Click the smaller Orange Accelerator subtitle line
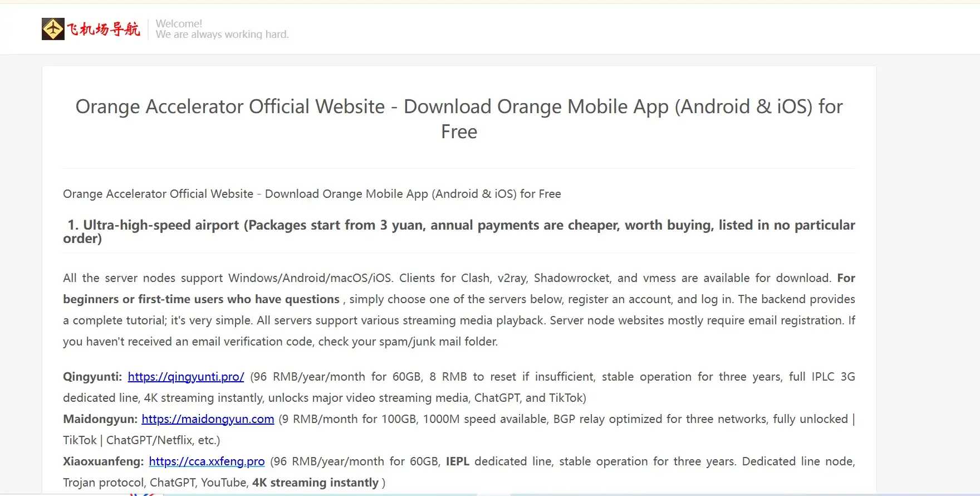 tap(312, 194)
